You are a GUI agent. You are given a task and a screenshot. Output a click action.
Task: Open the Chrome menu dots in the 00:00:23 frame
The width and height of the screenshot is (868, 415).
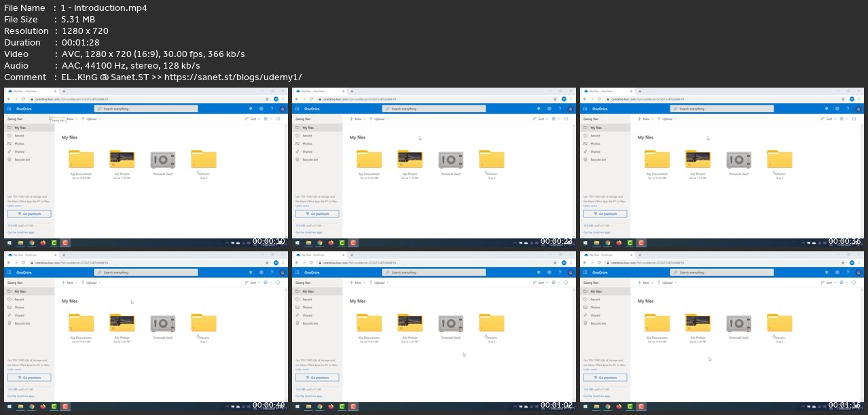[571, 99]
